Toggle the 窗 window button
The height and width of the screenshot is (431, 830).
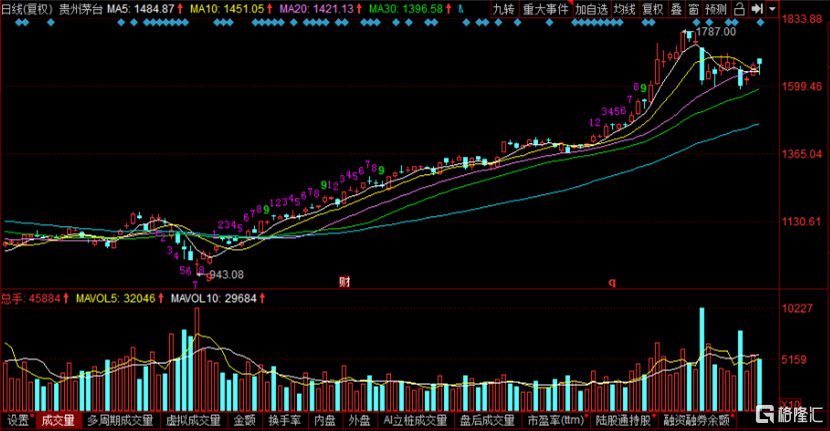[693, 9]
